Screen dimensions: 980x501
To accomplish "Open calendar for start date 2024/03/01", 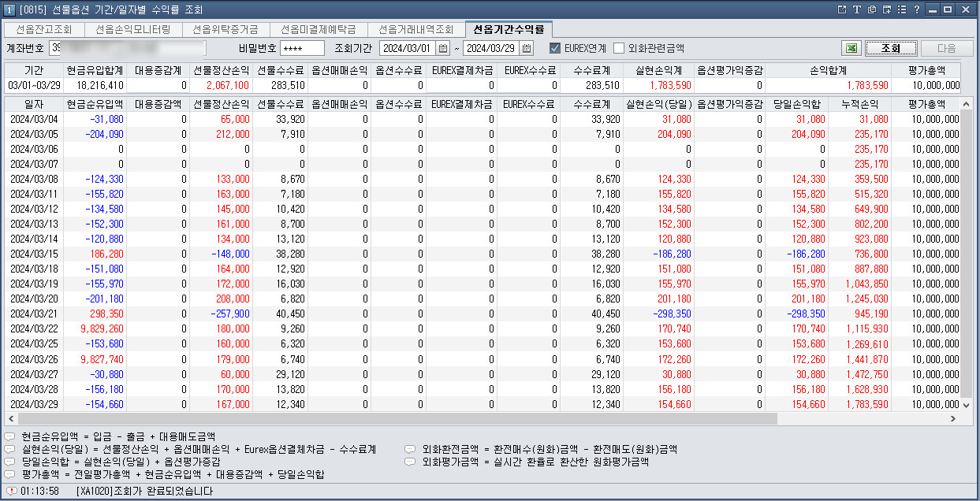I will coord(442,48).
